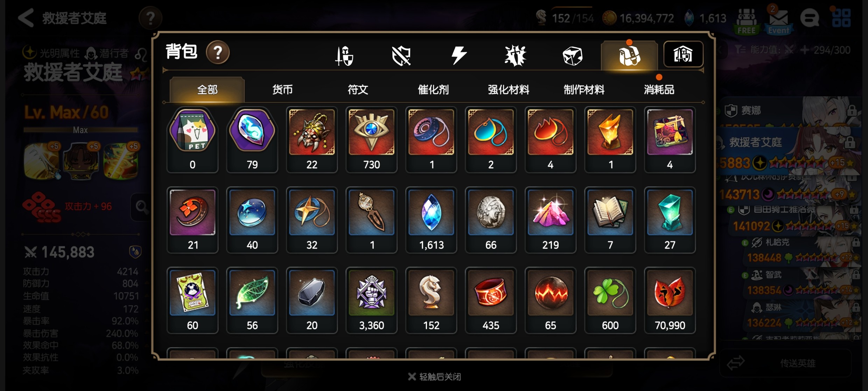Screen dimensions: 868x391
Task: Open the warehouse building icon
Action: point(683,54)
